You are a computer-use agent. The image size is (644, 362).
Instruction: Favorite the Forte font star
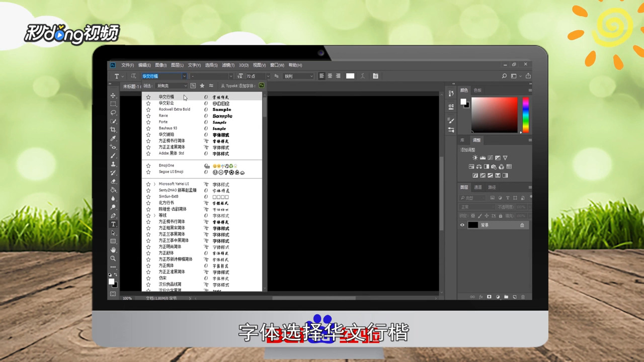point(148,122)
